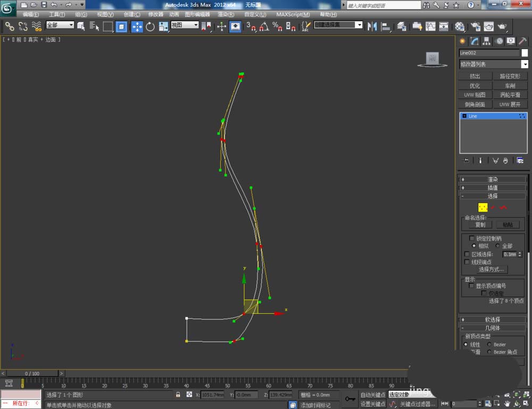Select the Segment sub-object level icon

click(493, 207)
